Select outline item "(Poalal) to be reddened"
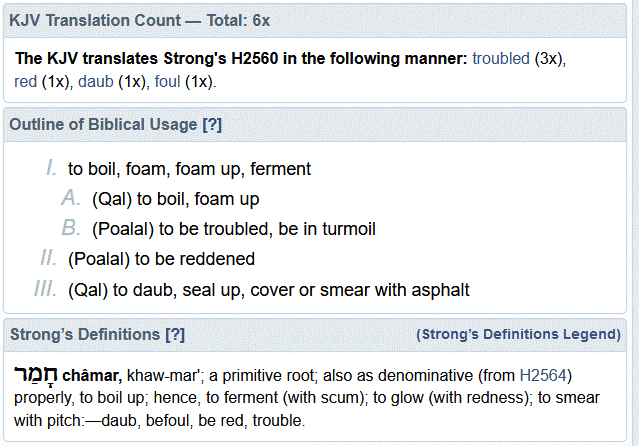639x446 pixels. pyautogui.click(x=161, y=260)
